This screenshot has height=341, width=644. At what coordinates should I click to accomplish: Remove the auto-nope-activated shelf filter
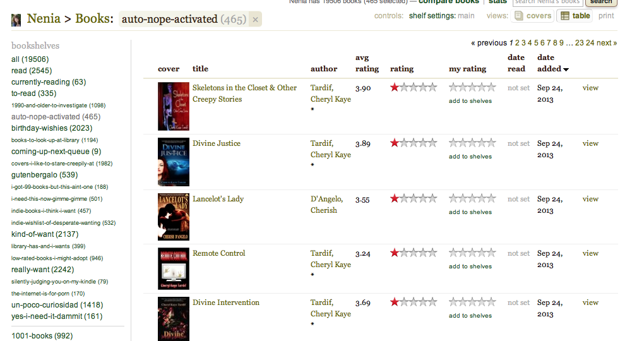255,20
